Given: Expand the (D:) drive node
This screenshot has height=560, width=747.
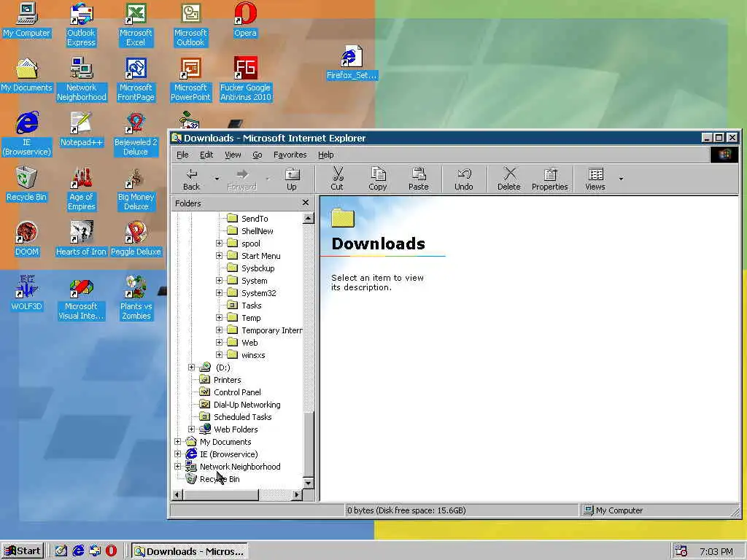Looking at the screenshot, I should [x=192, y=367].
